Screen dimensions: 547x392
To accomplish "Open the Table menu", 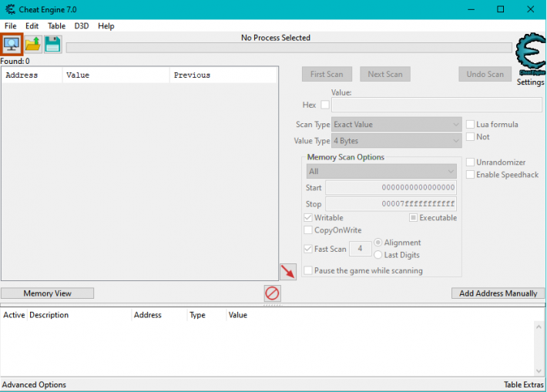I will [x=56, y=26].
